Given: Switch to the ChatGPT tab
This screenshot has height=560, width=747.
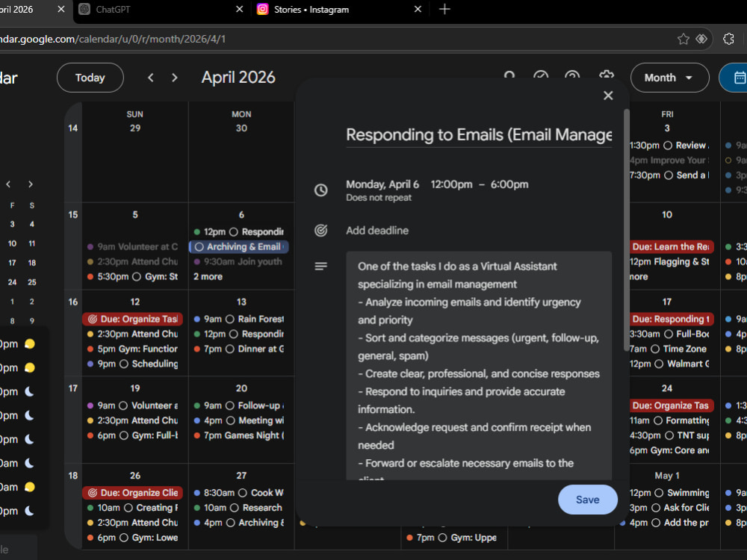Looking at the screenshot, I should [162, 9].
